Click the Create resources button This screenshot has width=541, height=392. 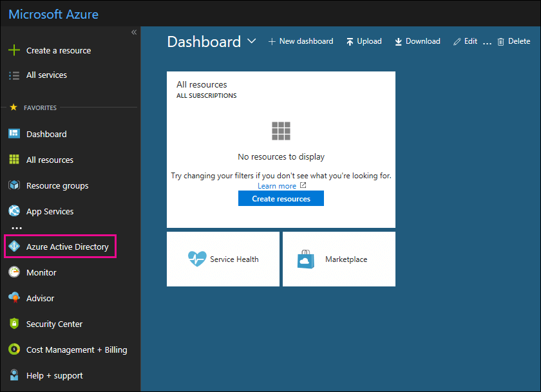point(281,199)
